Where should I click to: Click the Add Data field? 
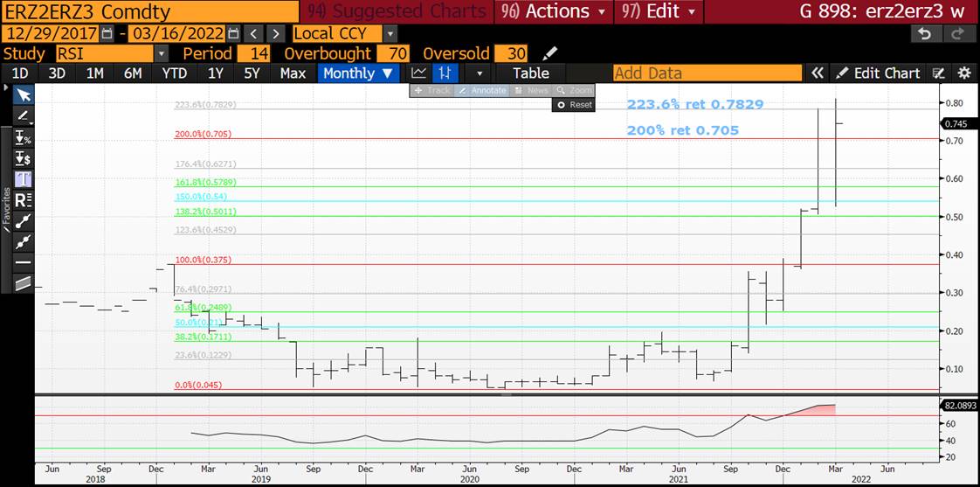(x=707, y=73)
